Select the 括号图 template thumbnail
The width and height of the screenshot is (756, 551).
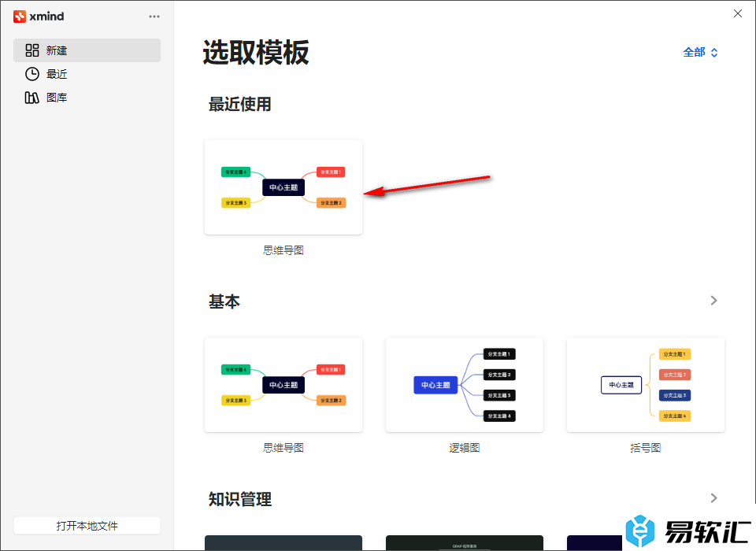pos(646,385)
